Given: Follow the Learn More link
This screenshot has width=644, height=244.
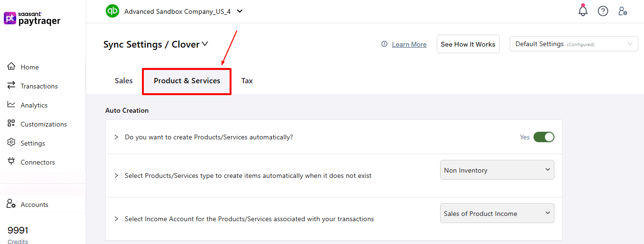Looking at the screenshot, I should pyautogui.click(x=409, y=44).
